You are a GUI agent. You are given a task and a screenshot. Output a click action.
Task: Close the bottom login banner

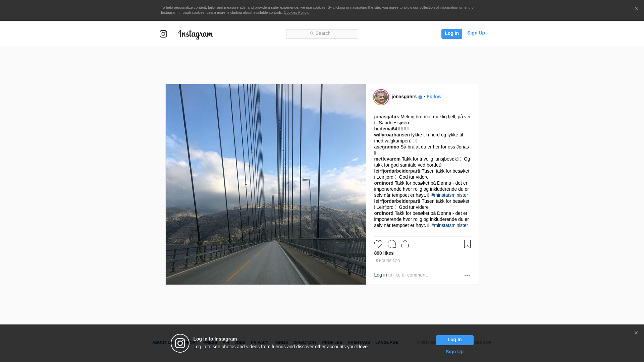[x=636, y=333]
